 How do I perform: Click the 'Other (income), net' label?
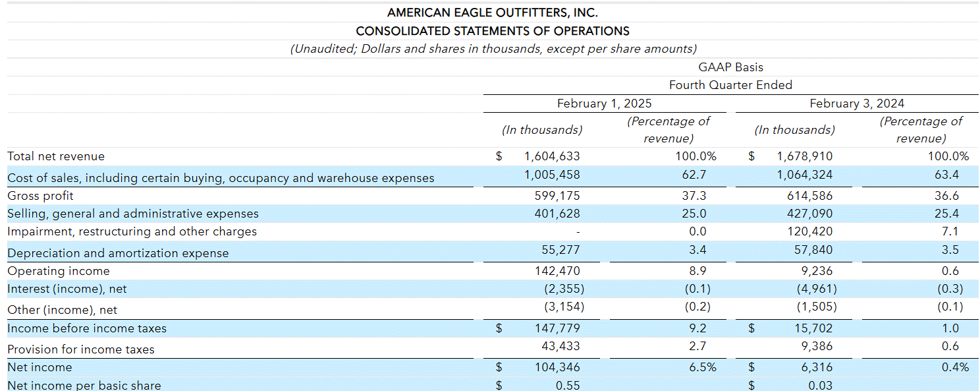(x=62, y=310)
